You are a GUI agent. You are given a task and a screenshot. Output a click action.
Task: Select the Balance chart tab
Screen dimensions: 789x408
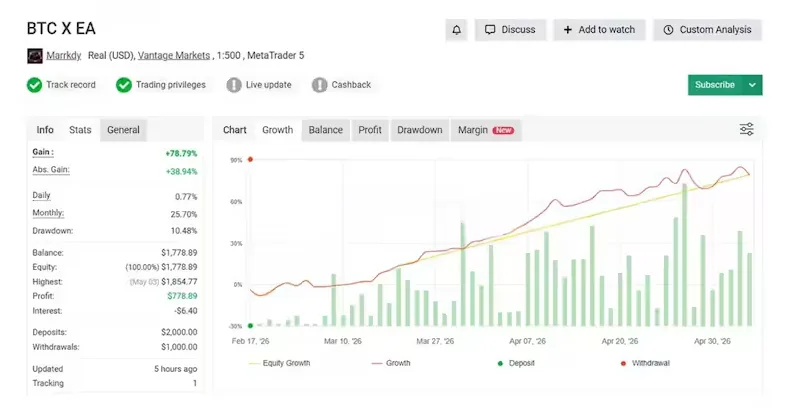click(x=326, y=130)
